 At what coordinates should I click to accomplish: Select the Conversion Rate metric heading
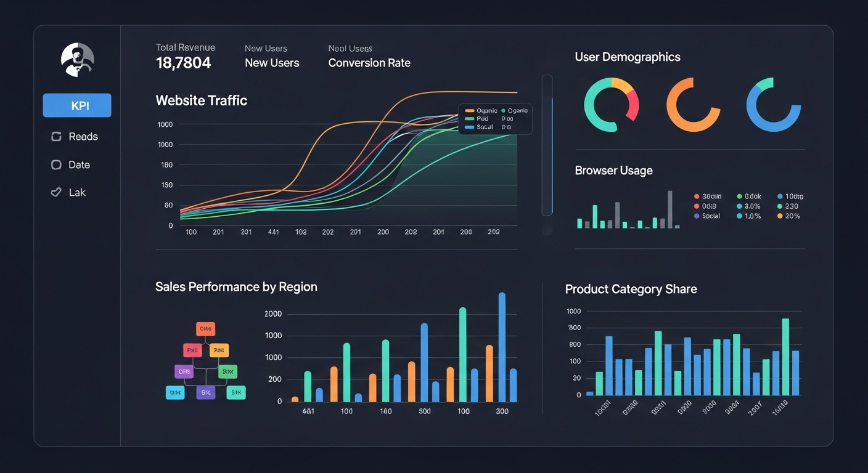(369, 63)
